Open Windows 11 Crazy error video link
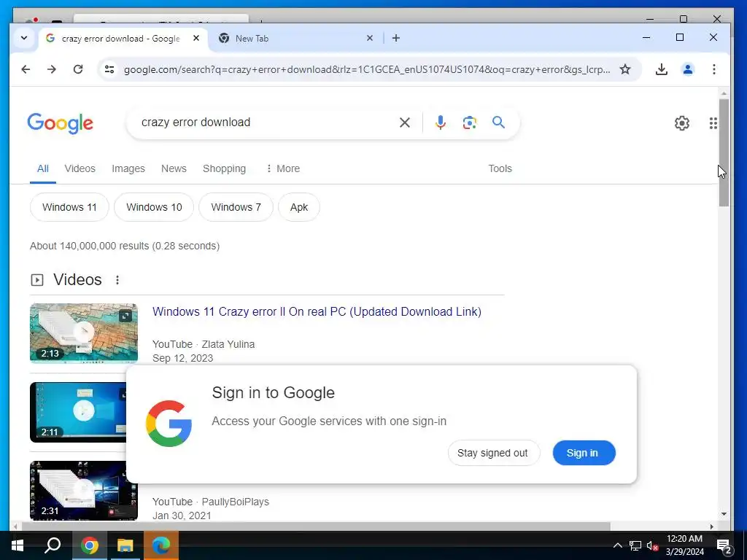The height and width of the screenshot is (560, 747). (x=317, y=312)
